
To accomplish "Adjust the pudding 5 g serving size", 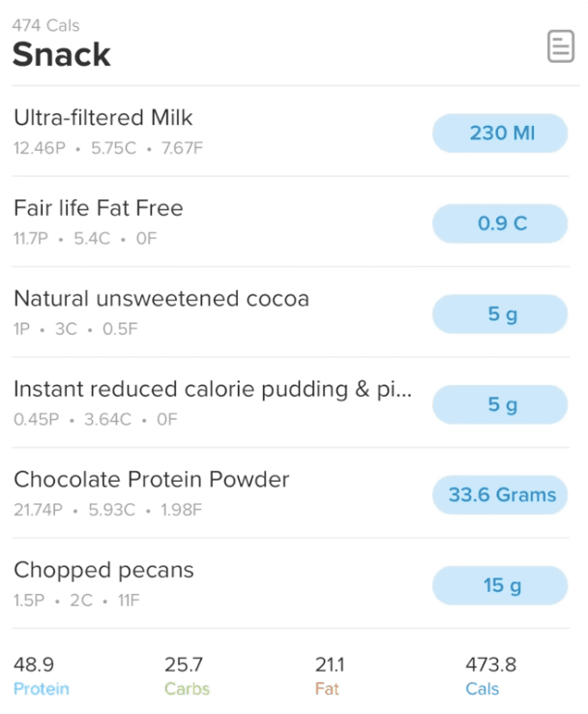I will [x=500, y=404].
